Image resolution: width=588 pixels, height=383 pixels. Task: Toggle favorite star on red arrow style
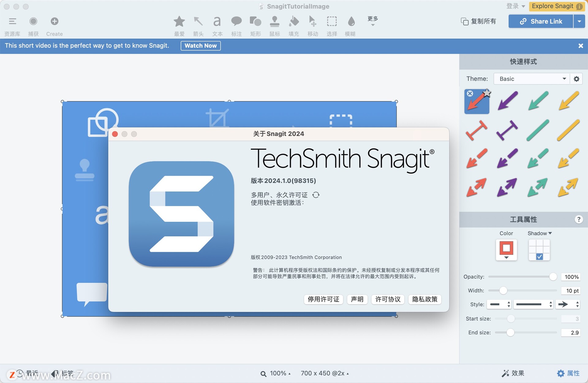(x=487, y=93)
